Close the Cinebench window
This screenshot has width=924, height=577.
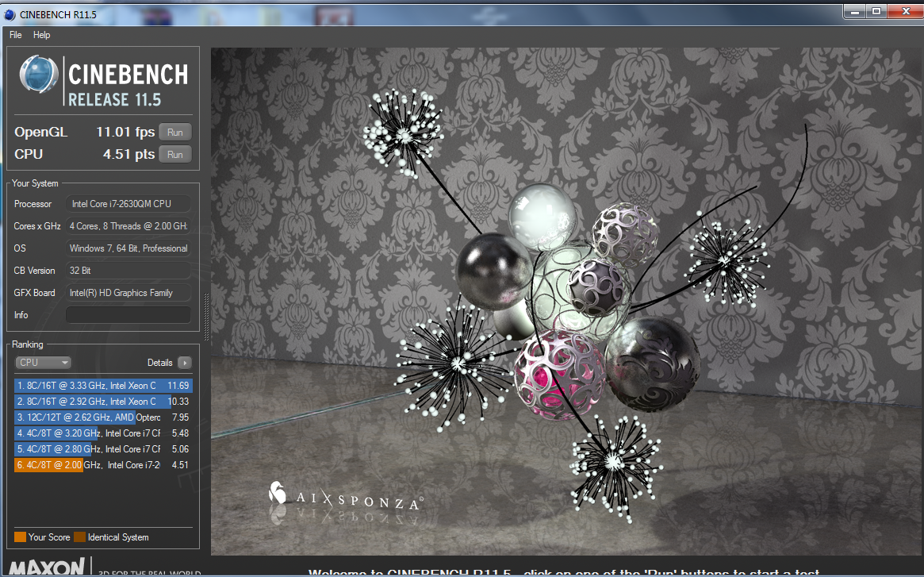905,11
